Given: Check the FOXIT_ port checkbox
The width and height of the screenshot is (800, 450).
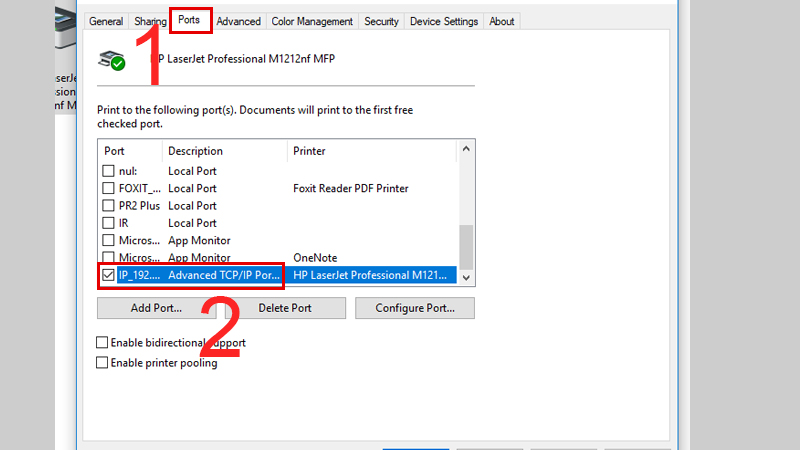Looking at the screenshot, I should pyautogui.click(x=108, y=188).
